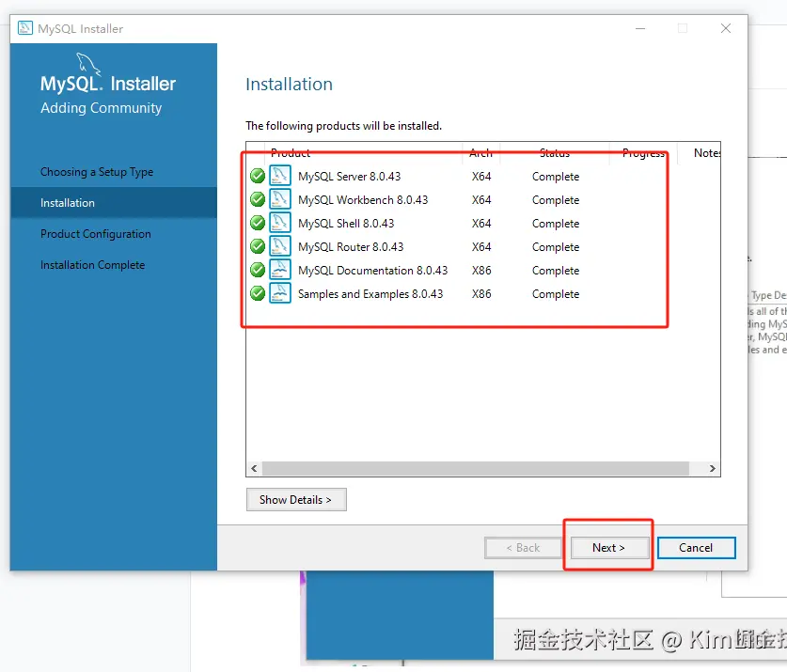Select the MySQL Router 8.0.43 row text
This screenshot has width=787, height=672.
pos(351,247)
